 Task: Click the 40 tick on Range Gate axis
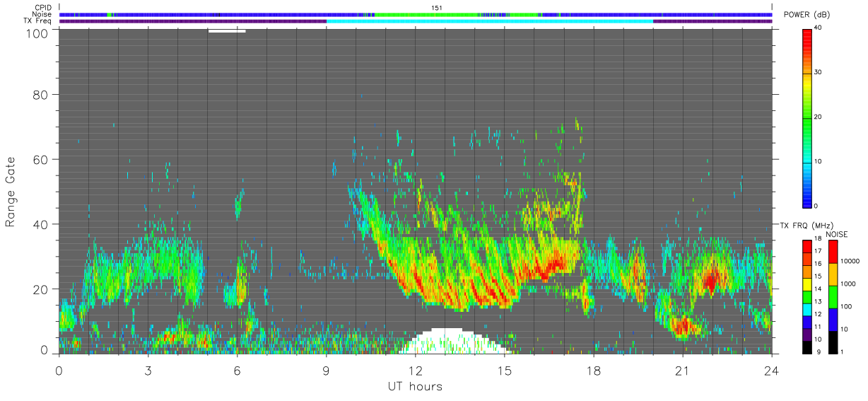click(40, 224)
